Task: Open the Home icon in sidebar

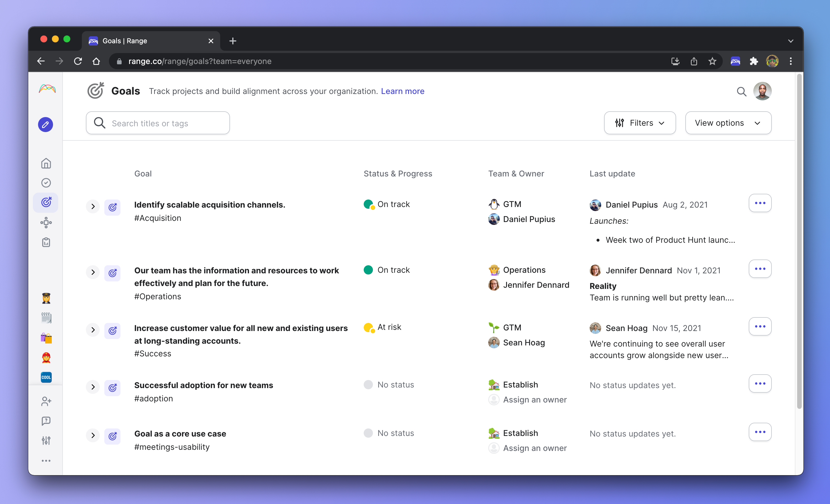Action: point(46,163)
